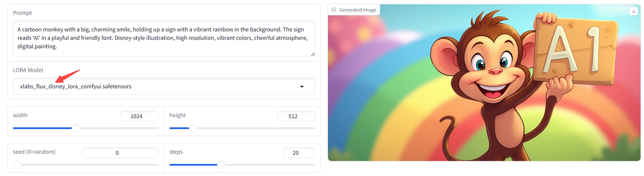Click the generated cartoon monkey picture
This screenshot has width=644, height=176.
click(x=484, y=83)
